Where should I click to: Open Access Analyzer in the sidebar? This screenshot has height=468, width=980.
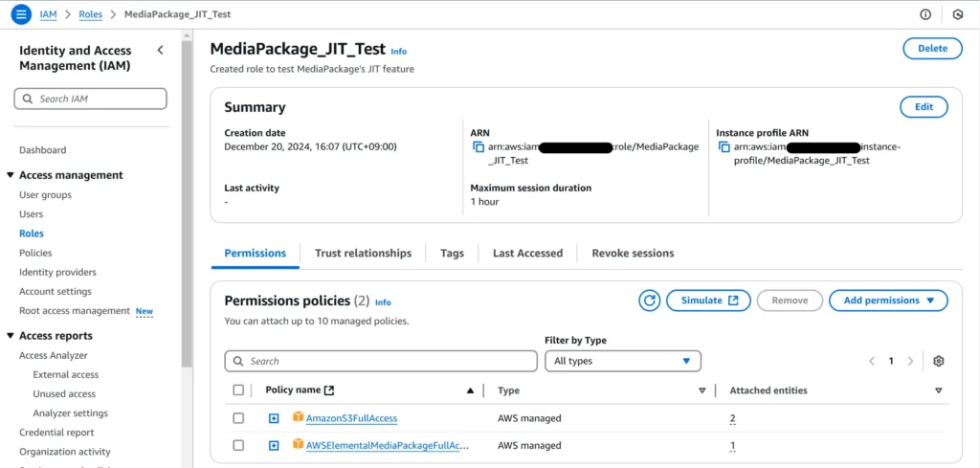[x=54, y=355]
